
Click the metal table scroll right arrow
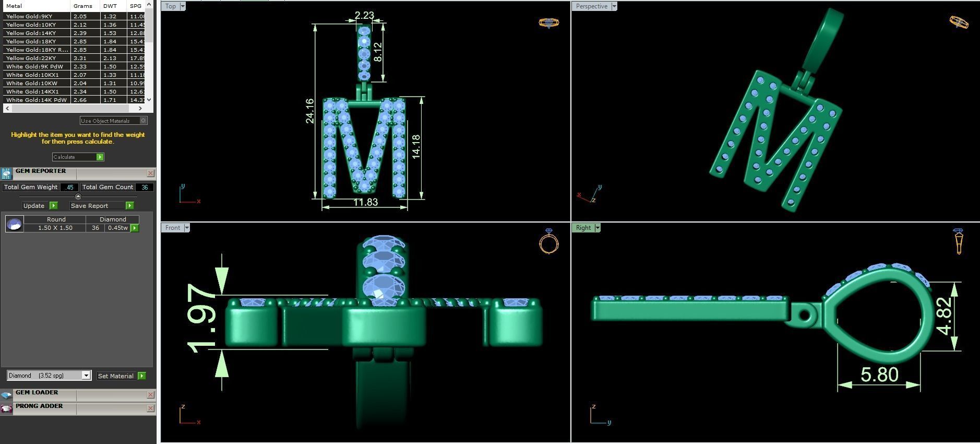(140, 108)
